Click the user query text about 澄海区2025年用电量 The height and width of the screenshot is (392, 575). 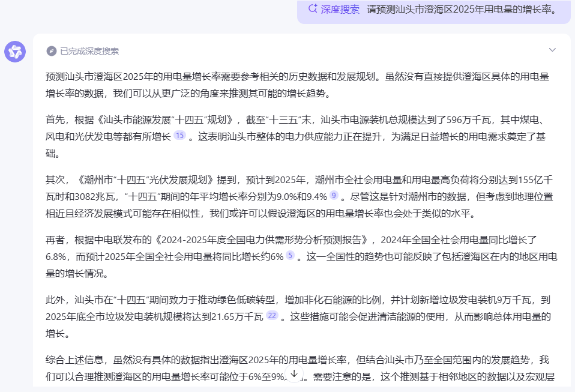(462, 9)
